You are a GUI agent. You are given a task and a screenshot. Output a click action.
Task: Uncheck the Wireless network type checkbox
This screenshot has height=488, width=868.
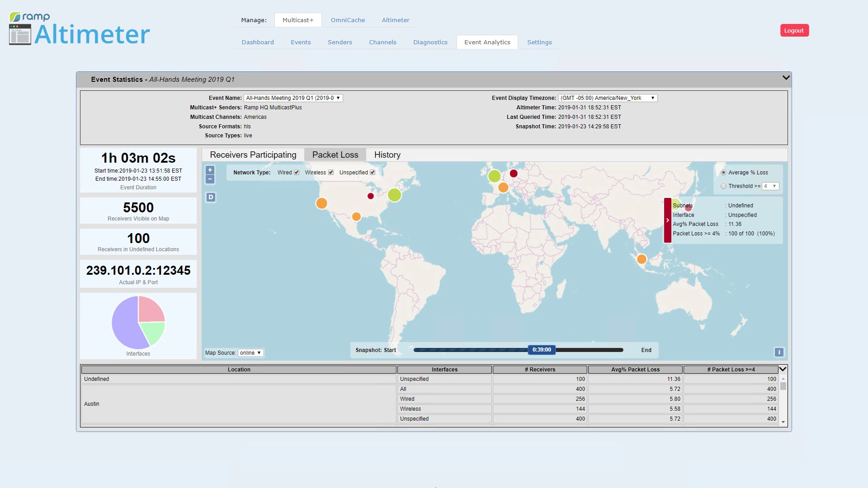[x=331, y=173]
